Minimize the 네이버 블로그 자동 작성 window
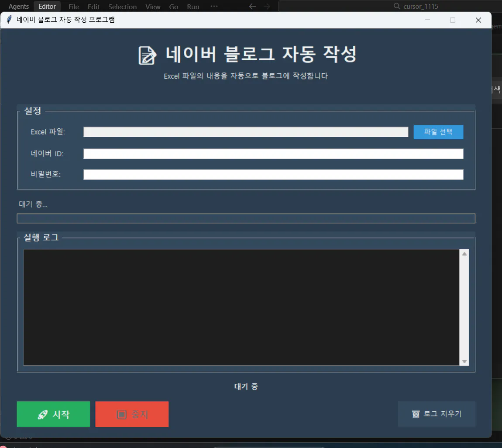502x448 pixels. click(427, 20)
